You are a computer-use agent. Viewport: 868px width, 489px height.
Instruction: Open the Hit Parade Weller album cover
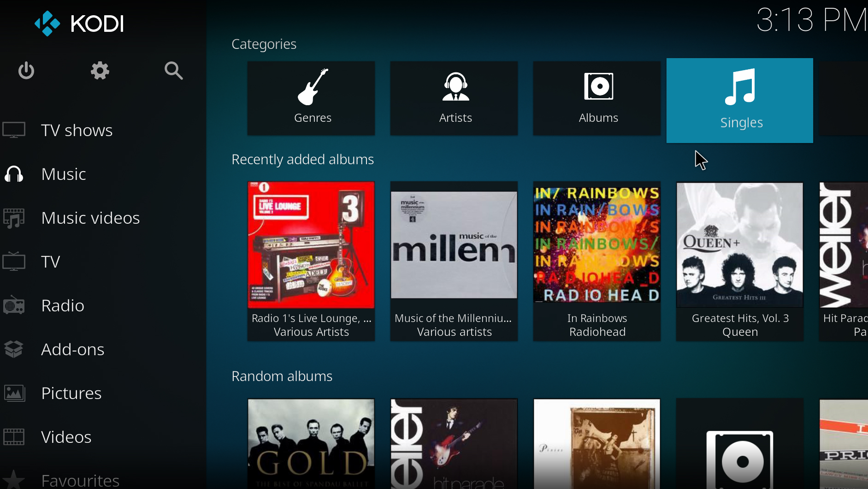(844, 245)
